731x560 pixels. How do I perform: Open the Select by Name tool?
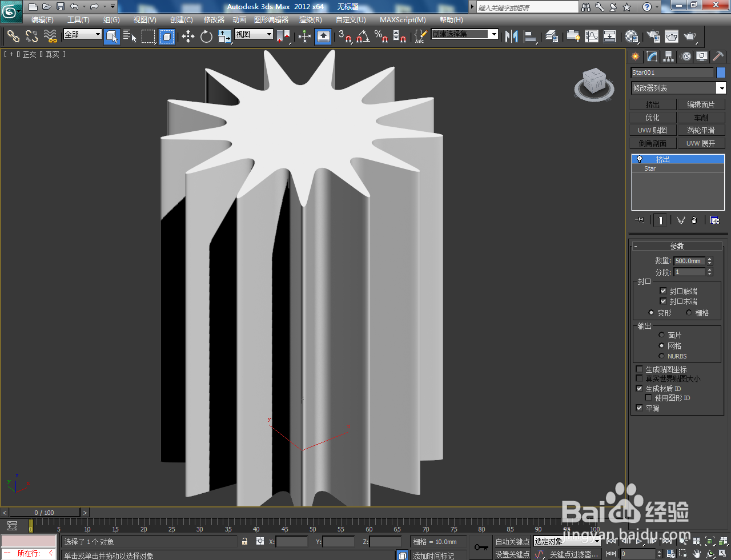[x=130, y=37]
